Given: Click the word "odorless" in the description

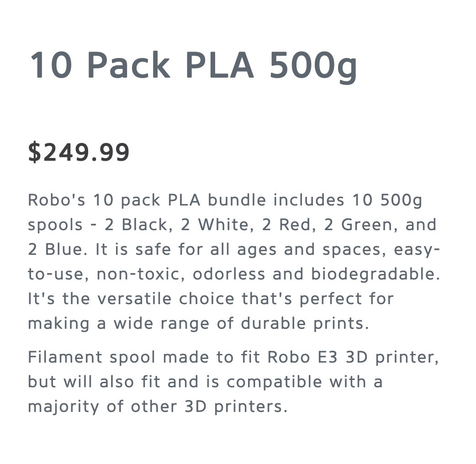Looking at the screenshot, I should [229, 274].
